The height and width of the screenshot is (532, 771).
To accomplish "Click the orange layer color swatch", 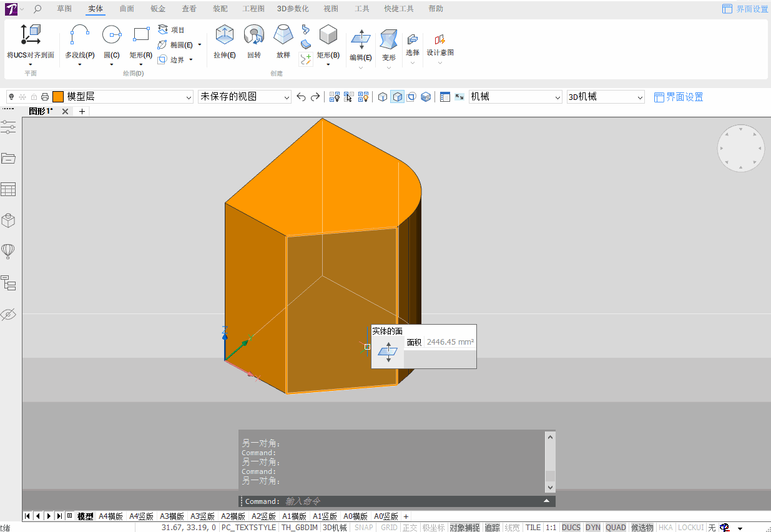I will 58,97.
